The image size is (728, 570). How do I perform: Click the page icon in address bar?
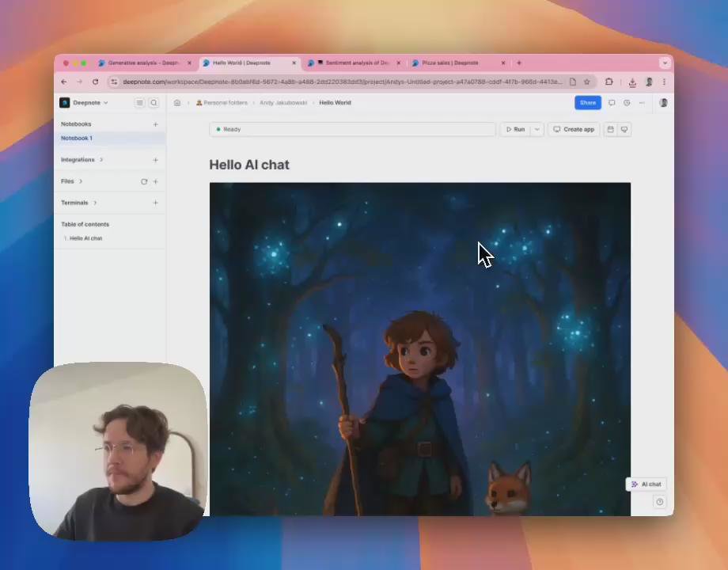click(573, 82)
